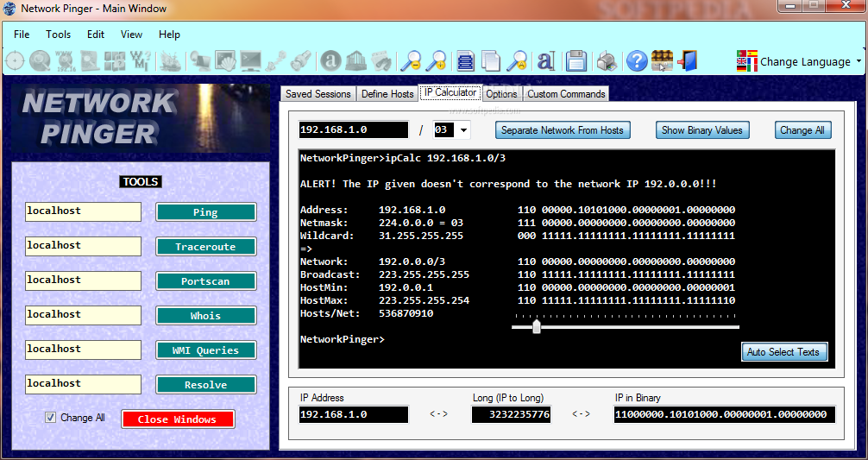Click the sailing ship toolbar icon

pyautogui.click(x=171, y=61)
